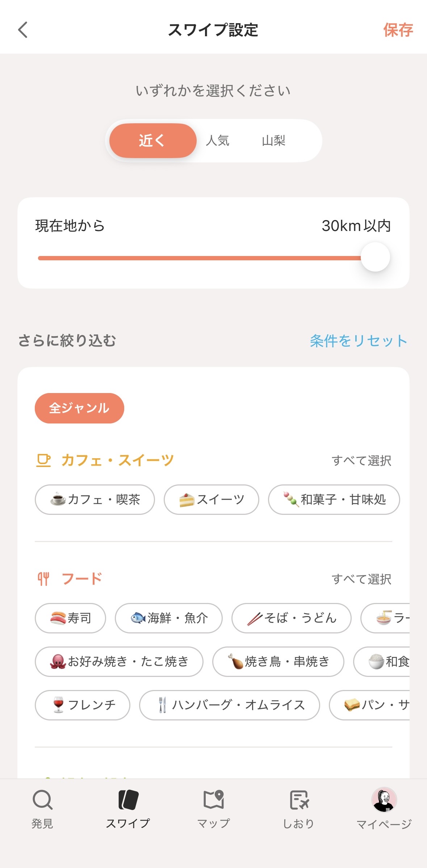This screenshot has width=427, height=868.
Task: Reset conditions via 条件をリセット
Action: coord(359,341)
